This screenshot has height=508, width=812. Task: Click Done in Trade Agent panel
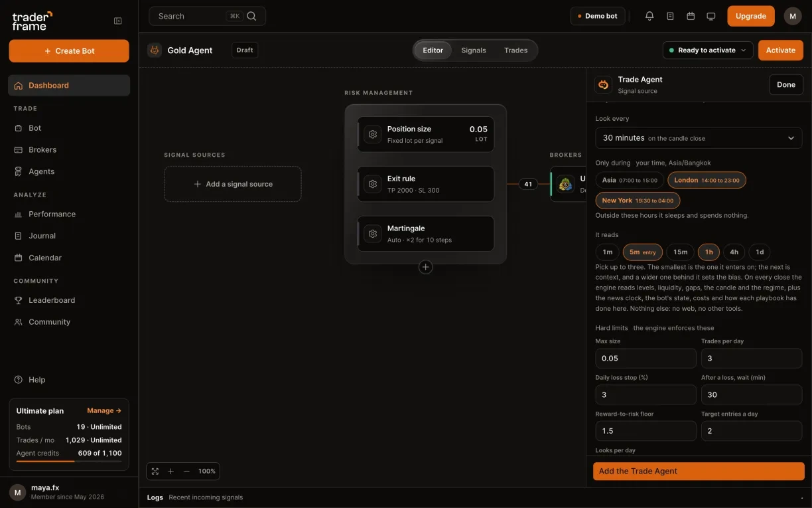(786, 84)
